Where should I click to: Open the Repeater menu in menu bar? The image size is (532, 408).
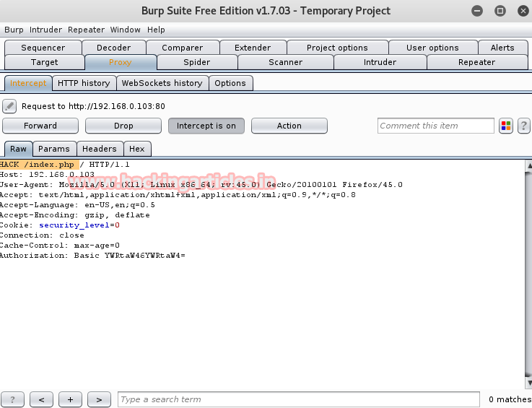coord(86,30)
